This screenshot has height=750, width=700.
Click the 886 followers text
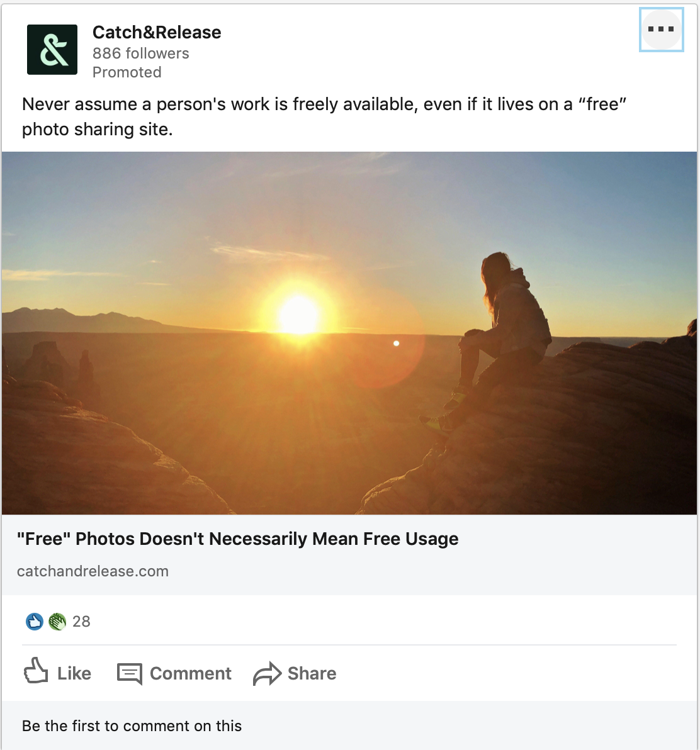140,53
